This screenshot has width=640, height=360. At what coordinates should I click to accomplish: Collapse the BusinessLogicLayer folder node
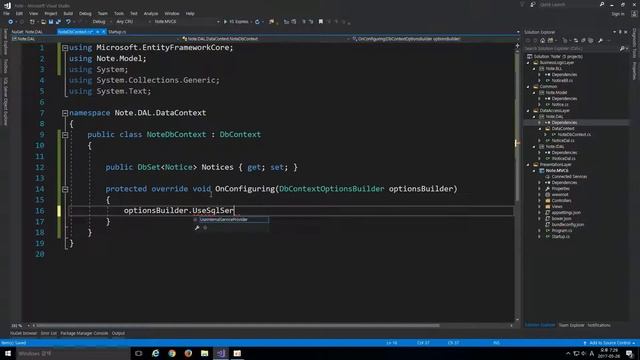(x=529, y=63)
